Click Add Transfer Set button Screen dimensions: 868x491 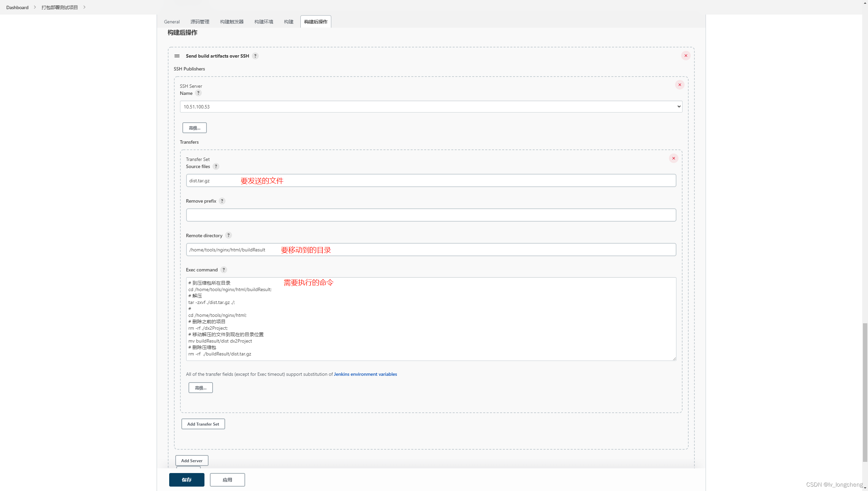[203, 424]
